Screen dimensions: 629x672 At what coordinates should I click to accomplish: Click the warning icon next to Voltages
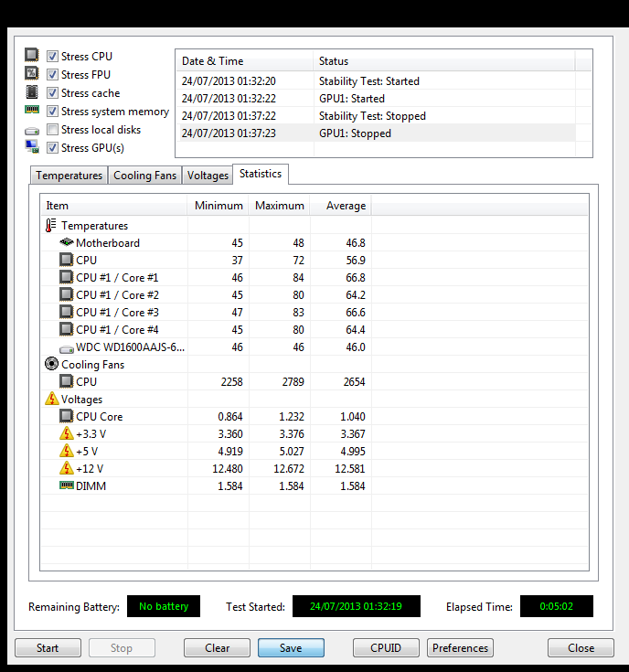pyautogui.click(x=51, y=400)
